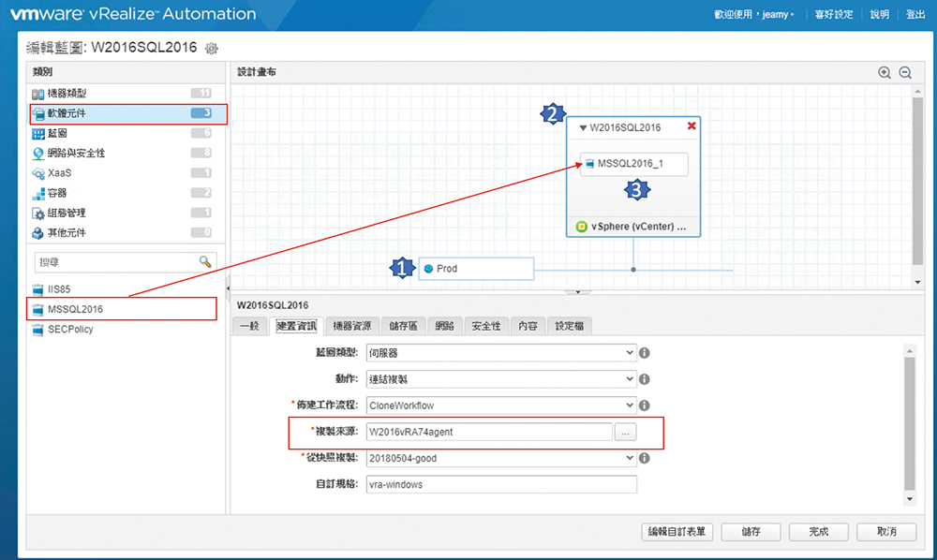The image size is (937, 560).
Task: Click the 登出 logout link
Action: click(x=915, y=14)
